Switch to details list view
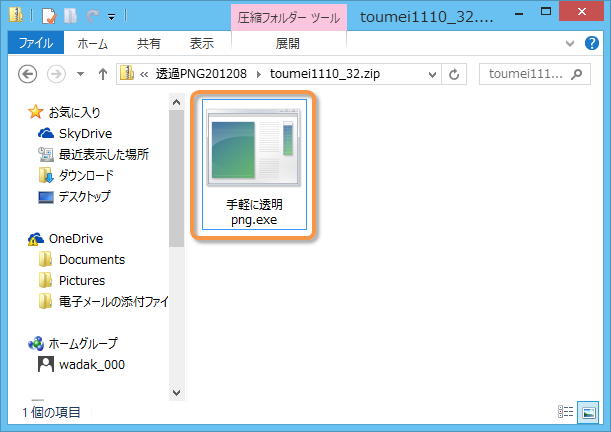Viewport: 611px width, 432px height. (x=563, y=411)
